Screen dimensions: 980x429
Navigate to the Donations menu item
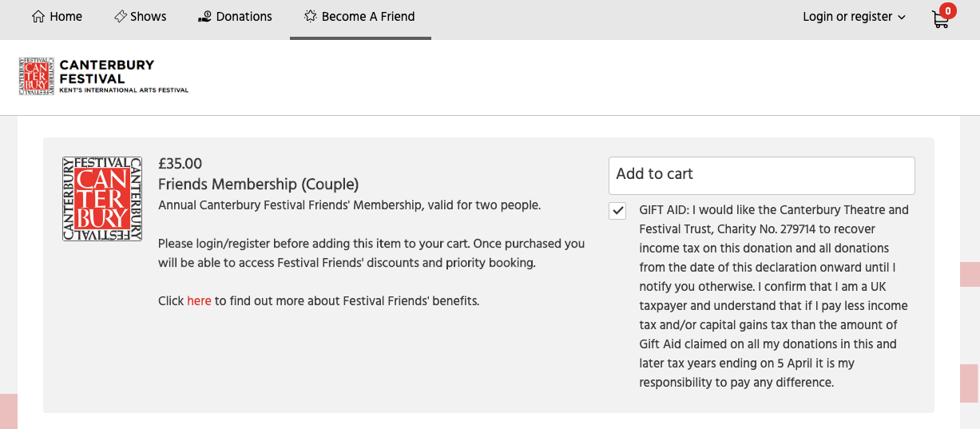click(235, 17)
